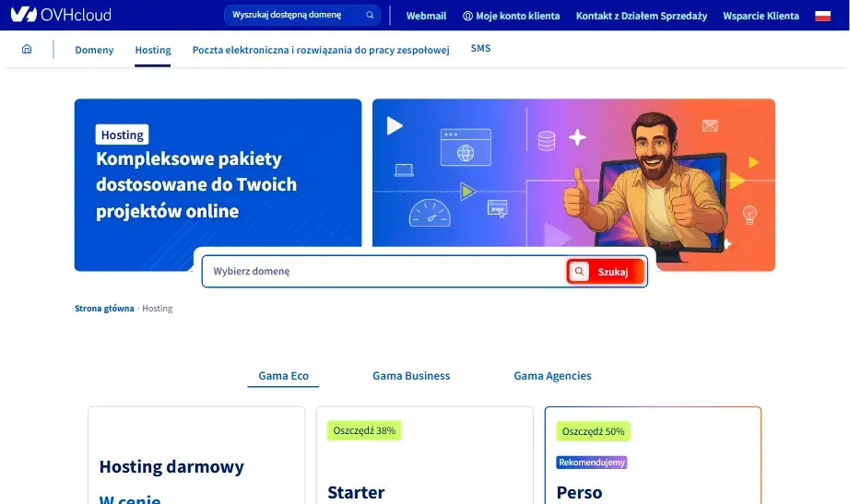Select the Domeny menu item
The height and width of the screenshot is (504, 850).
(x=94, y=50)
